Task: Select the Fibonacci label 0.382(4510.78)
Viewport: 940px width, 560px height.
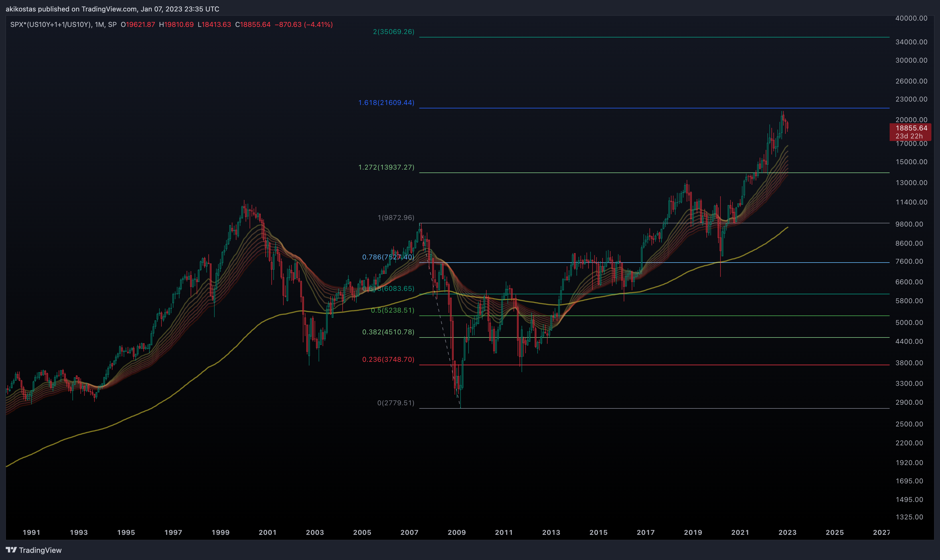Action: coord(388,332)
